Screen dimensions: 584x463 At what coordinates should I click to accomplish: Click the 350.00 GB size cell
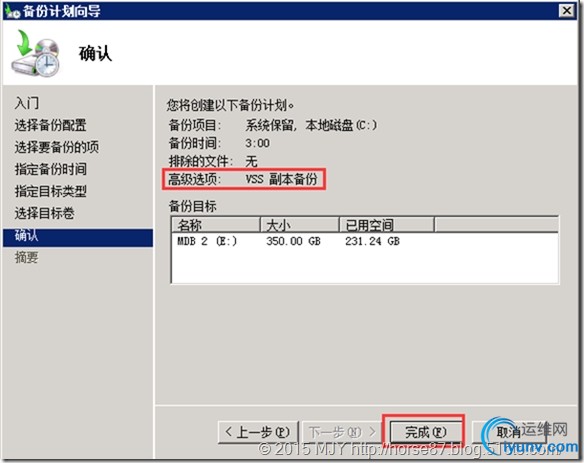(x=293, y=241)
